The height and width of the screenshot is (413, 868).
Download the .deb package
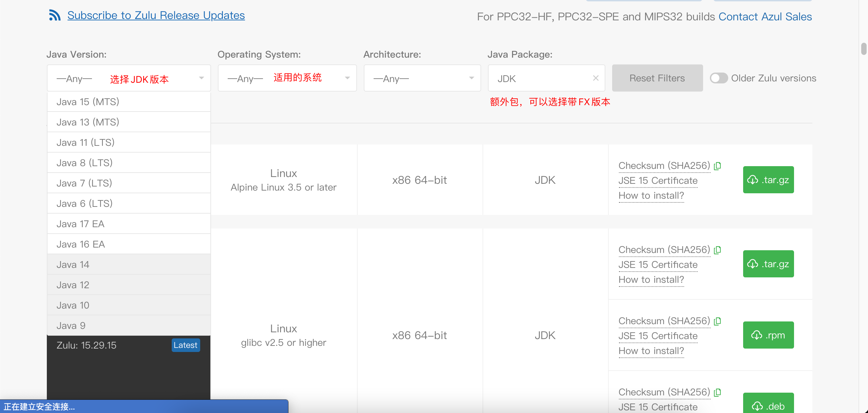[x=768, y=404]
